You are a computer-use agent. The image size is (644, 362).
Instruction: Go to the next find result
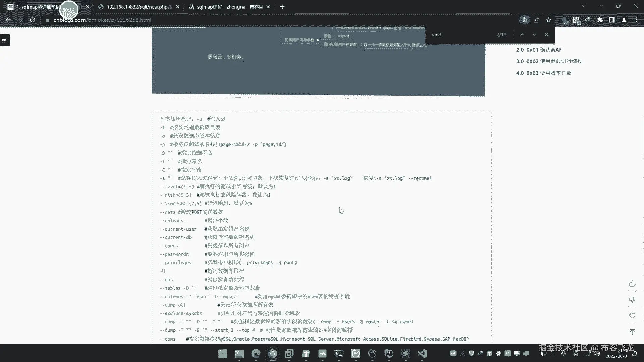point(534,35)
